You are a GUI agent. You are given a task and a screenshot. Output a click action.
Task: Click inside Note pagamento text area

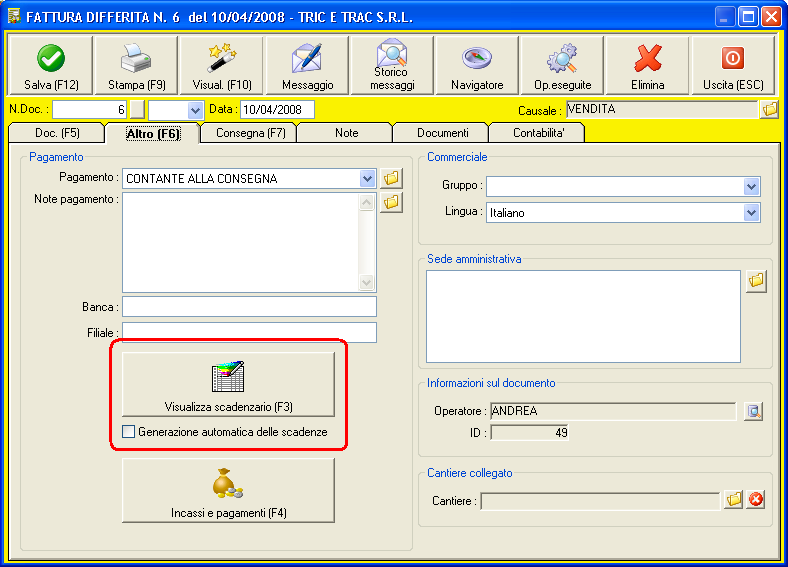click(x=241, y=242)
